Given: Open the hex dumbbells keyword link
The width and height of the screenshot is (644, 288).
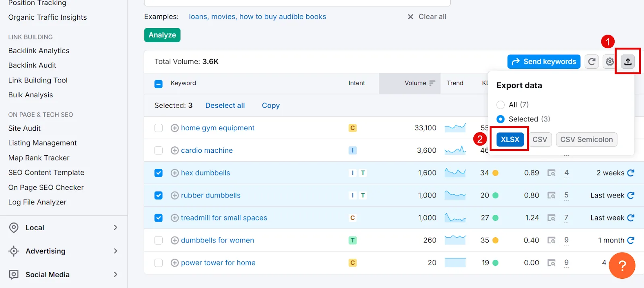Looking at the screenshot, I should pyautogui.click(x=206, y=173).
